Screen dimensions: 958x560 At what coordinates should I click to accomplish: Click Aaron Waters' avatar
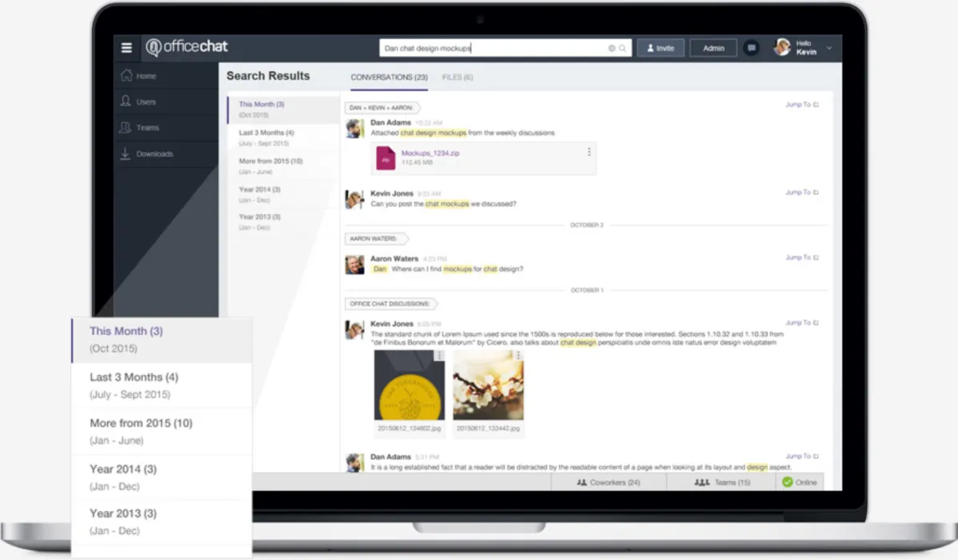tap(354, 264)
